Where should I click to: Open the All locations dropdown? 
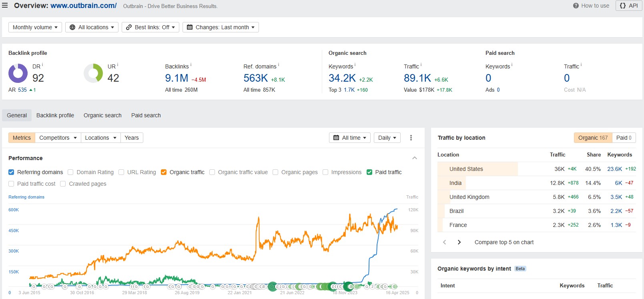92,27
